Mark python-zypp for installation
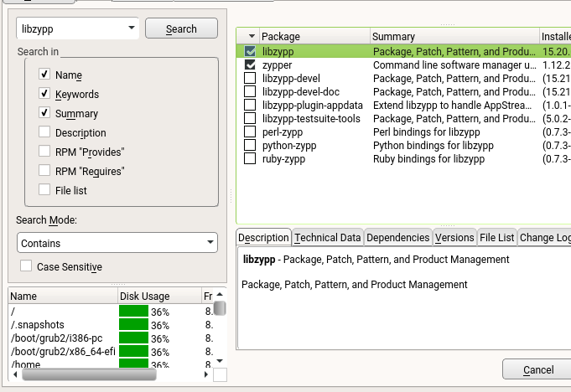This screenshot has width=571, height=392. (x=250, y=146)
